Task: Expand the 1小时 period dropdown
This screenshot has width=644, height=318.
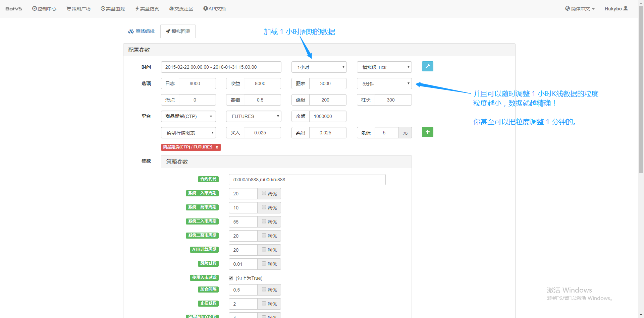Action: pos(319,67)
